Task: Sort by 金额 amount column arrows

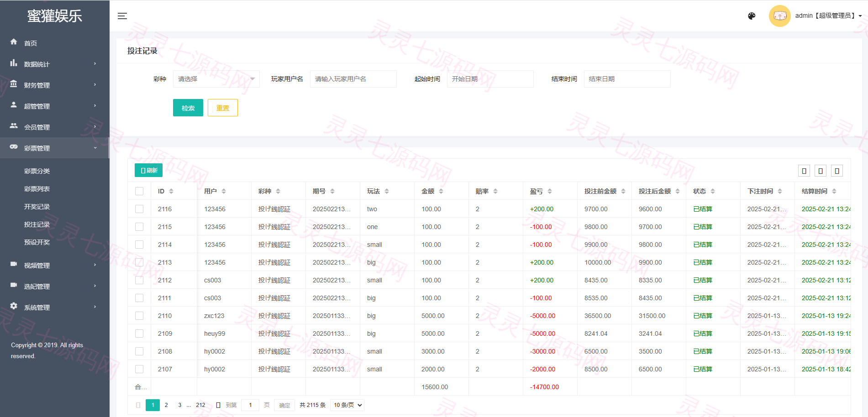Action: coord(441,191)
